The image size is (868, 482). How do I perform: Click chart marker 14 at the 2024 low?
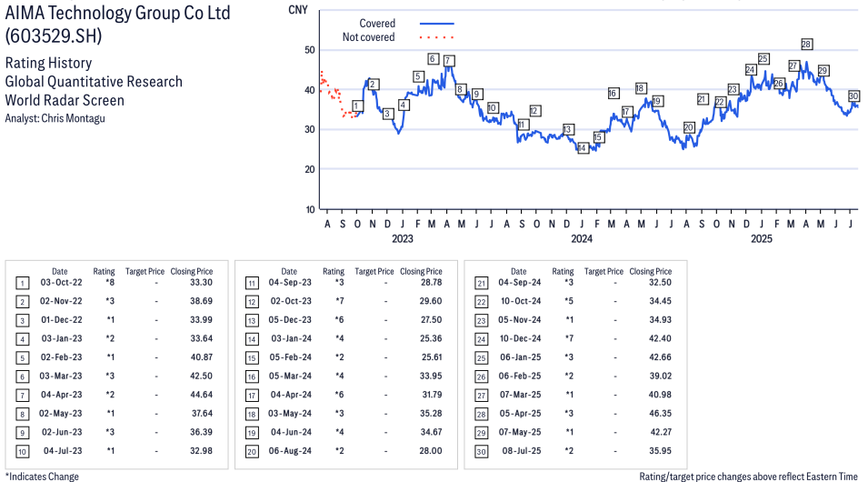point(583,148)
